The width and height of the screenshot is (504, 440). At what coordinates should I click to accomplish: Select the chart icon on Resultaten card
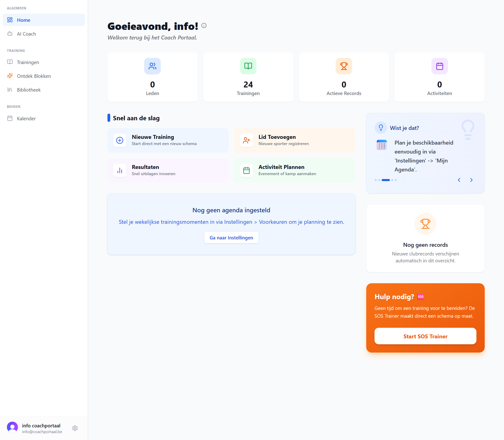click(119, 170)
